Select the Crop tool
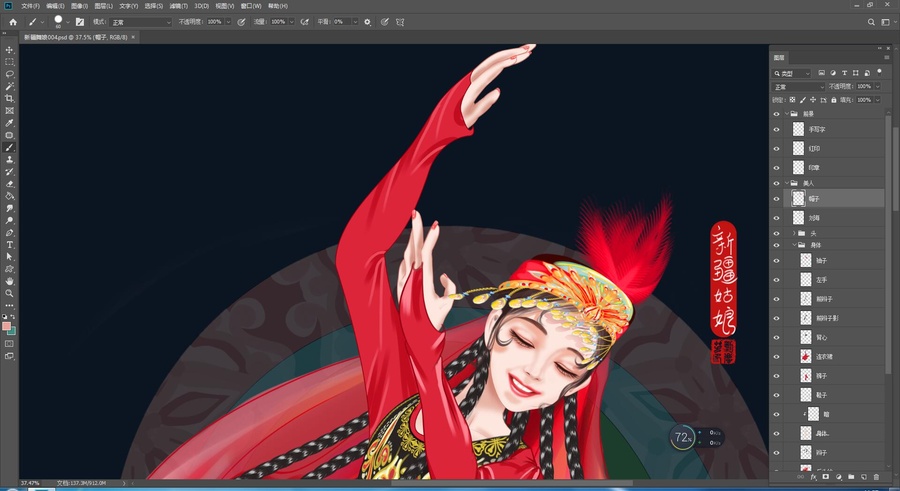Image resolution: width=900 pixels, height=491 pixels. point(9,98)
